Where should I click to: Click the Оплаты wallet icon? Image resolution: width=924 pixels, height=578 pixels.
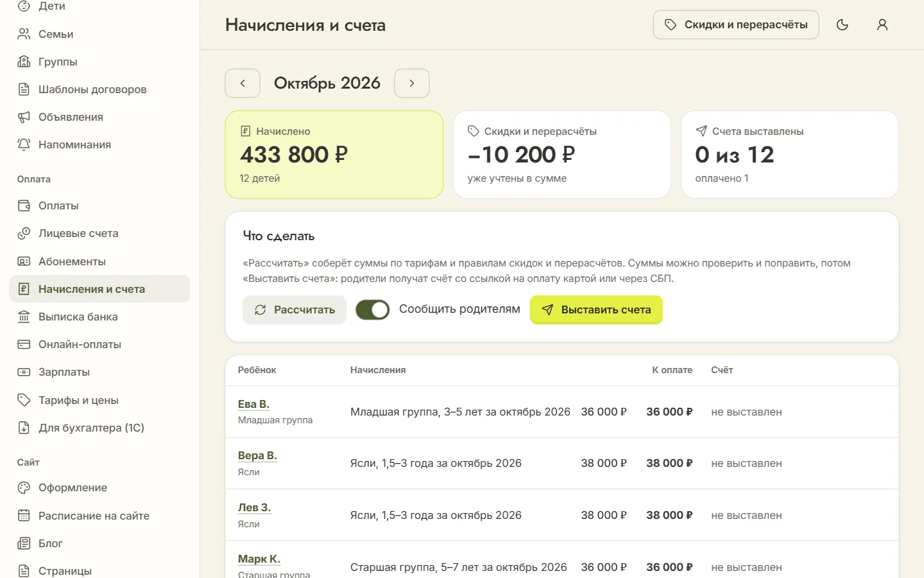(x=24, y=206)
